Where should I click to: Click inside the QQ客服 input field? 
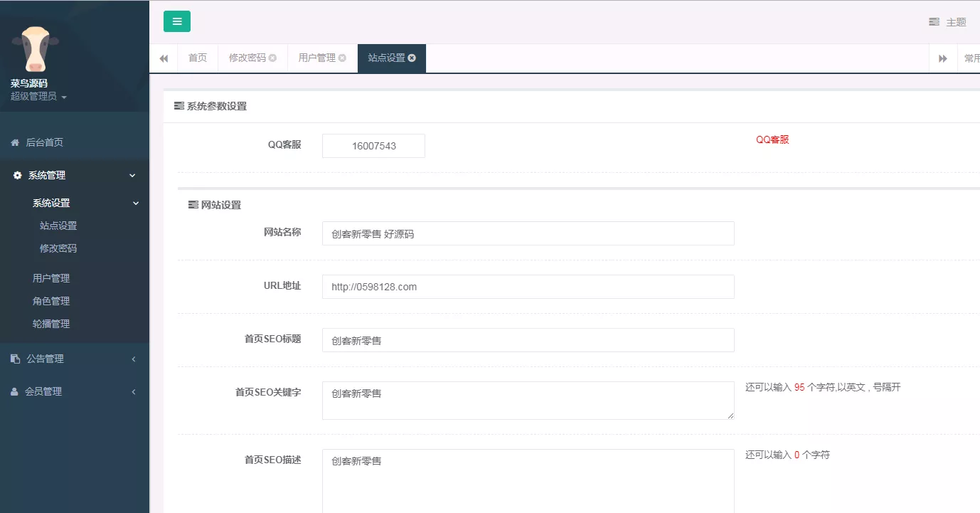click(x=373, y=145)
